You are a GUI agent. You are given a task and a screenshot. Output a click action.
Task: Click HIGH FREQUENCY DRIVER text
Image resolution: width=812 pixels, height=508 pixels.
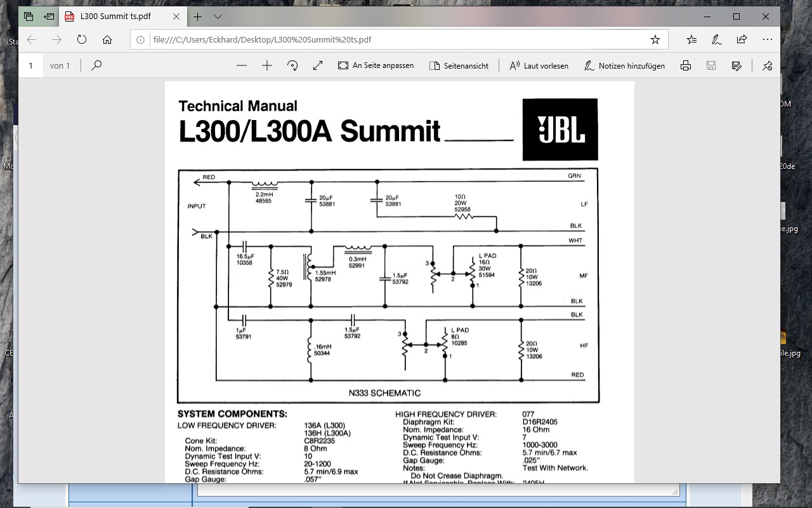click(446, 415)
